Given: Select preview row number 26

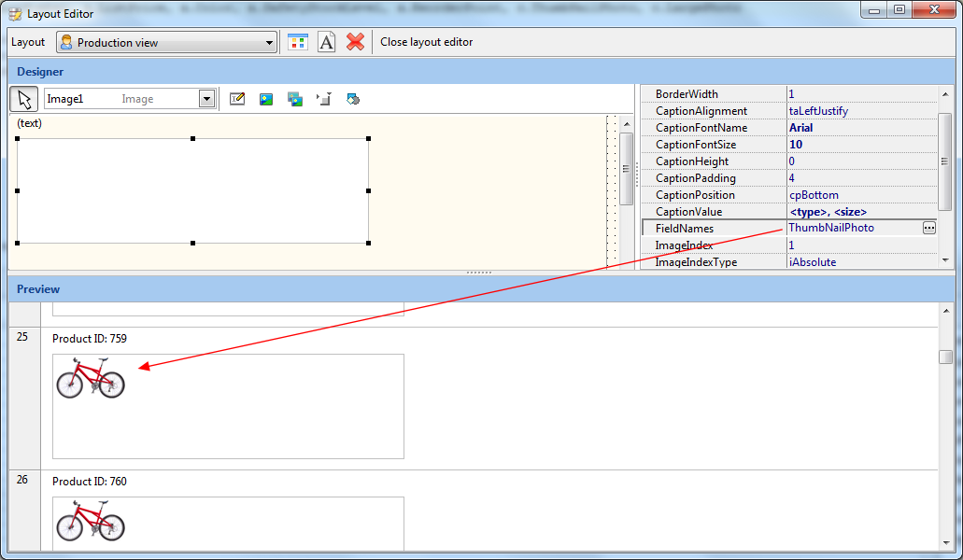Looking at the screenshot, I should 22,480.
